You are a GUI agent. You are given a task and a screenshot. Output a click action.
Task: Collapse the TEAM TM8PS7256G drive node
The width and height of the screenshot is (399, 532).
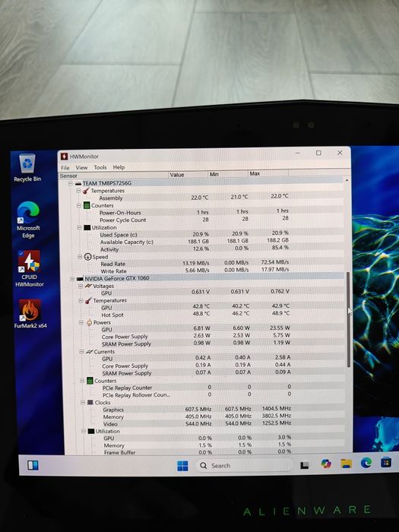[x=71, y=183]
